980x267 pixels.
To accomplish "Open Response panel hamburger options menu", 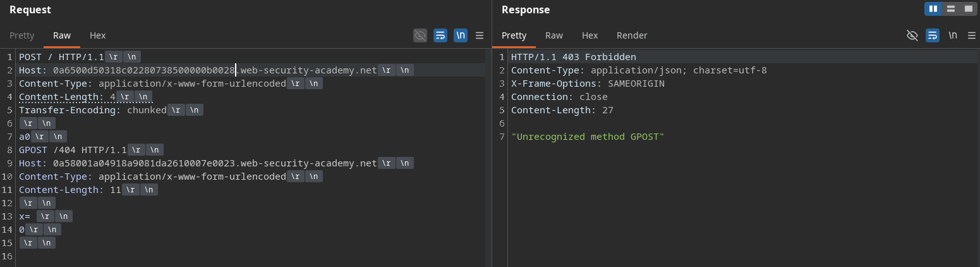I will (x=972, y=35).
